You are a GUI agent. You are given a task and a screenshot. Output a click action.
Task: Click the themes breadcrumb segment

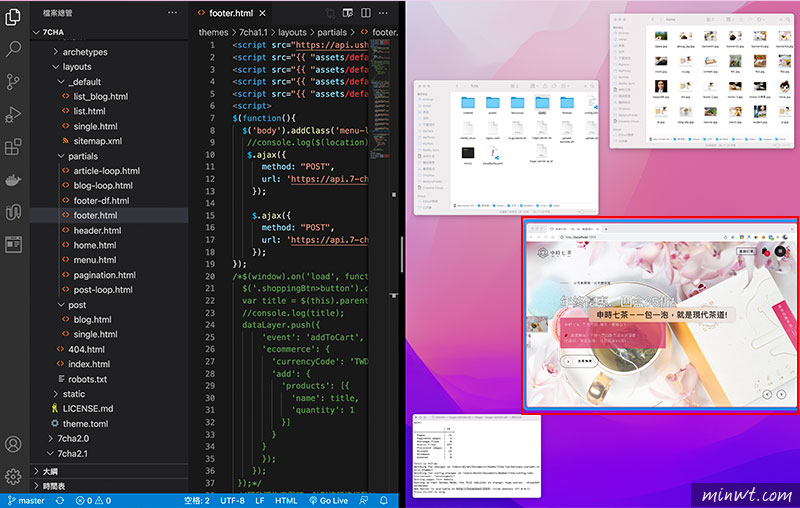tap(213, 32)
